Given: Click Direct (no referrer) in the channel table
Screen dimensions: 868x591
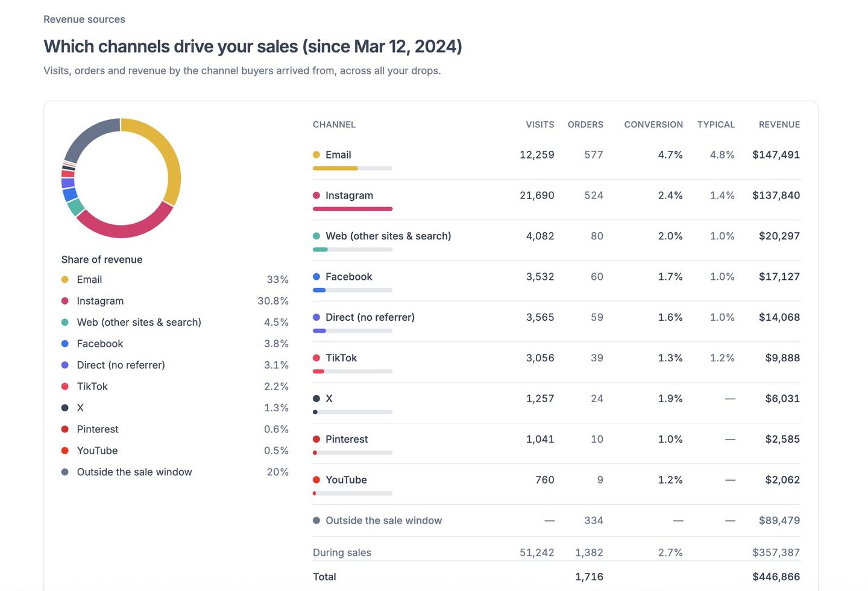Looking at the screenshot, I should 370,317.
